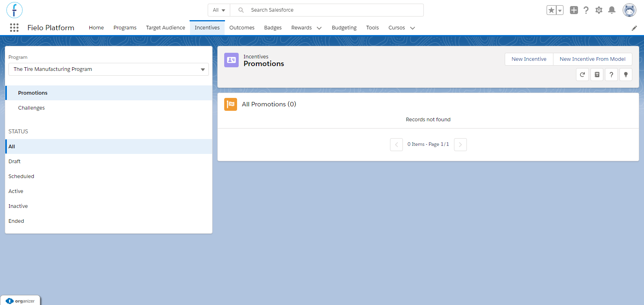Click the search magnifier icon

(x=241, y=10)
